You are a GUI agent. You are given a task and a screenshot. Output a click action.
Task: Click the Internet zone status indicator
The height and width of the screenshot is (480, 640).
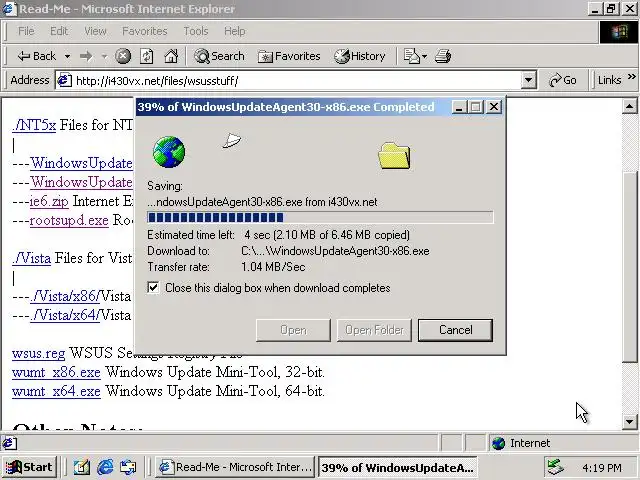(x=522, y=443)
